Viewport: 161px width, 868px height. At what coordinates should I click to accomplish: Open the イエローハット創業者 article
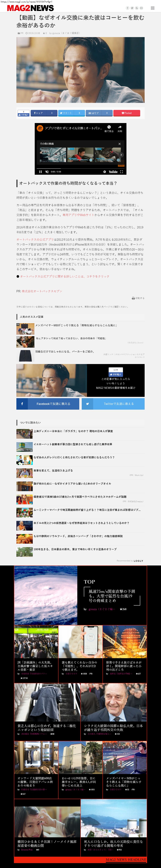coord(73,444)
